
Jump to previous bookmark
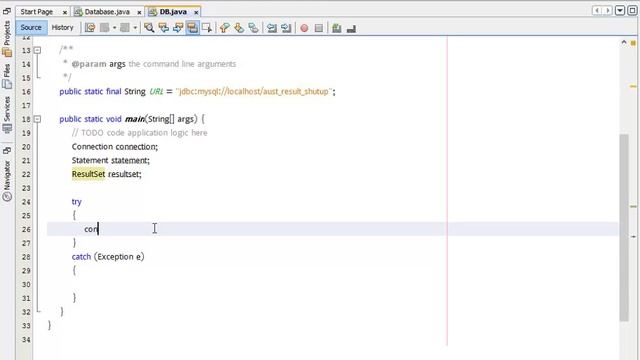click(x=224, y=28)
